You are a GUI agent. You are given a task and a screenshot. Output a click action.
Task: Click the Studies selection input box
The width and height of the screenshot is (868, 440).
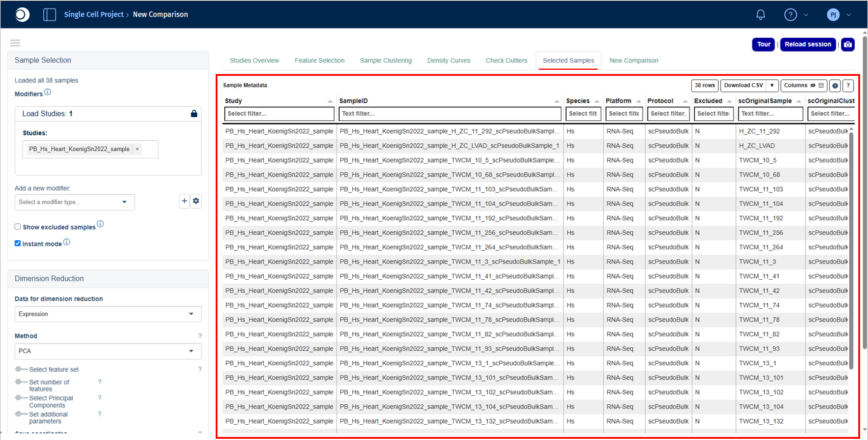tap(91, 149)
